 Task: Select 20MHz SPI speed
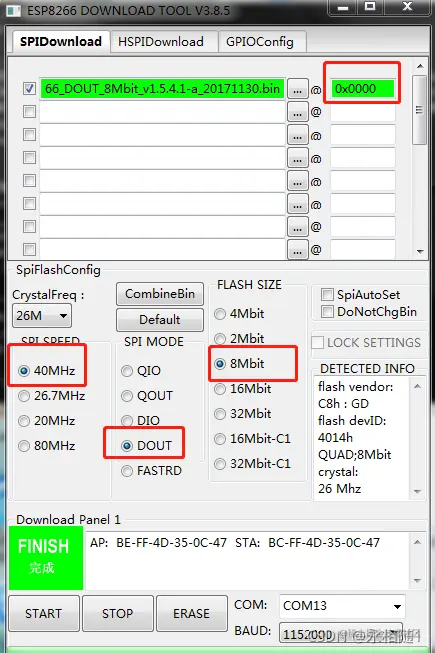pos(47,421)
